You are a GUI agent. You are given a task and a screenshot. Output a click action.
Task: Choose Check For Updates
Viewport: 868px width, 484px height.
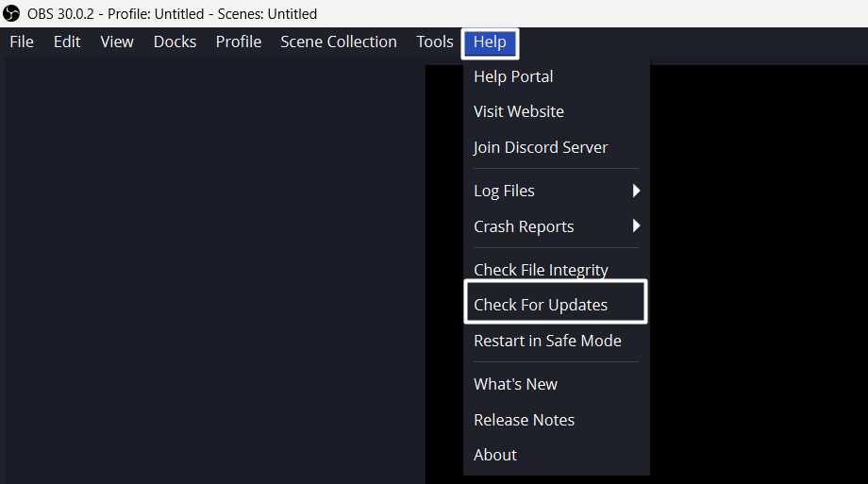541,305
